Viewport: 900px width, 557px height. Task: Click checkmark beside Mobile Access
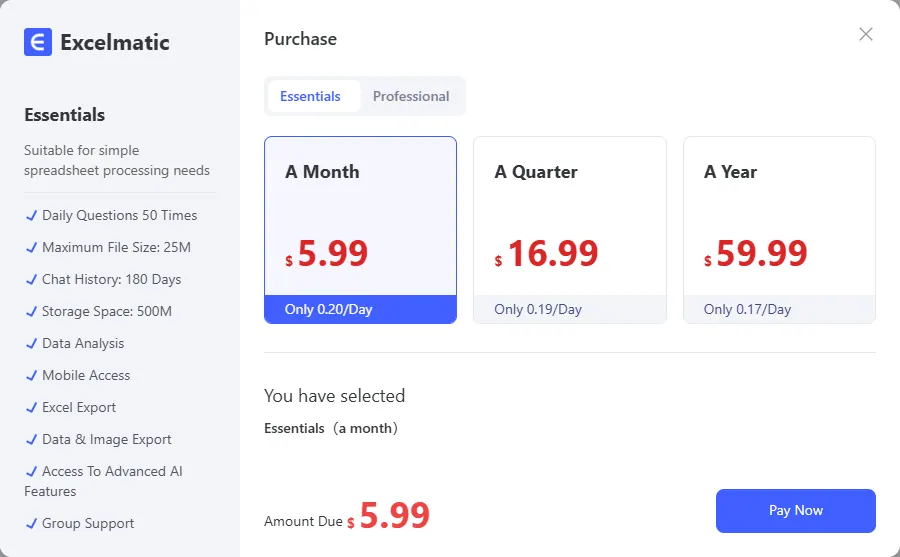tap(31, 375)
